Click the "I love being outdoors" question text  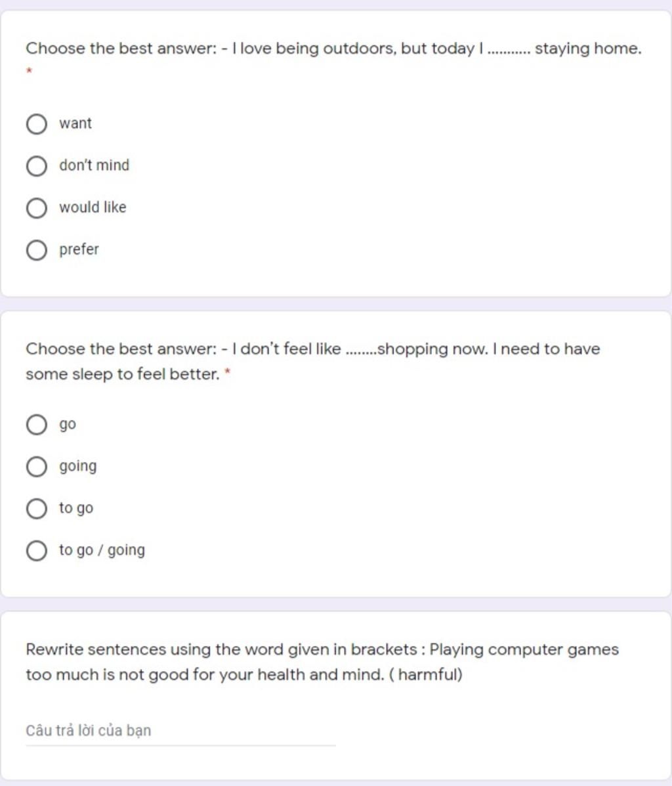tap(333, 49)
